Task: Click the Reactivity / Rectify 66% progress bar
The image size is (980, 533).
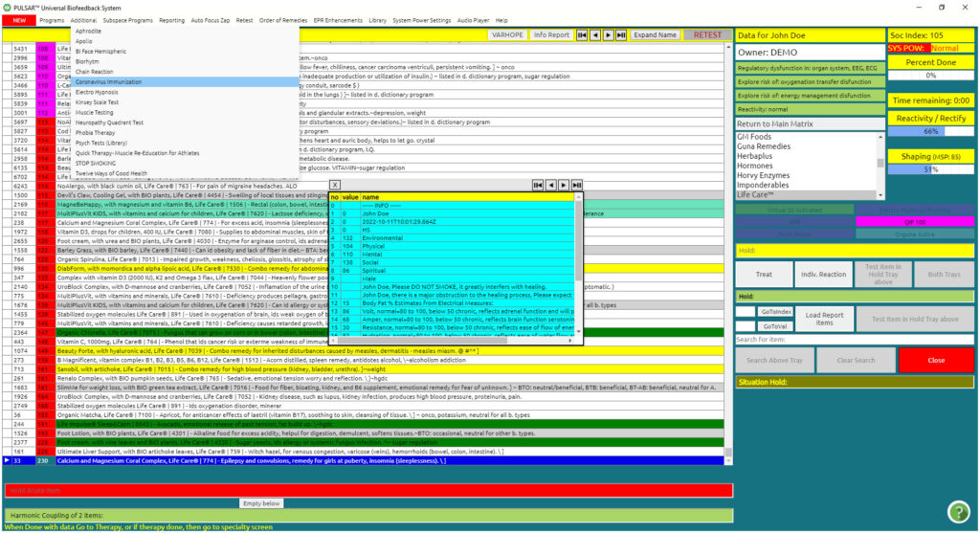Action: pos(929,131)
